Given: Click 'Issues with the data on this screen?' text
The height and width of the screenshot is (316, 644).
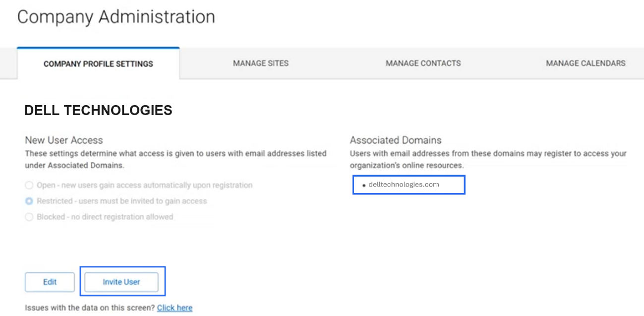Looking at the screenshot, I should pos(90,308).
